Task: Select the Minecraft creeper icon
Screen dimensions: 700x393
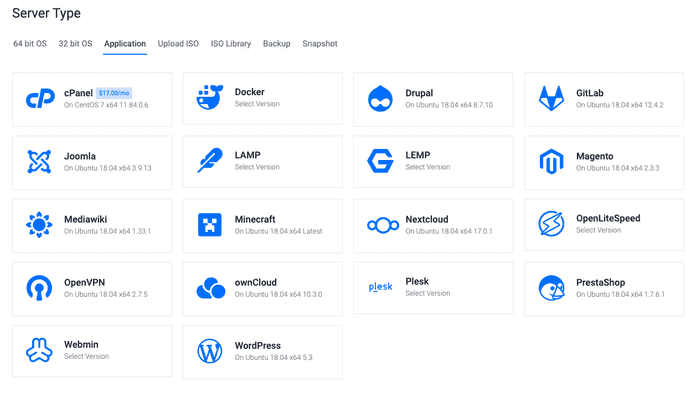Action: [x=210, y=225]
